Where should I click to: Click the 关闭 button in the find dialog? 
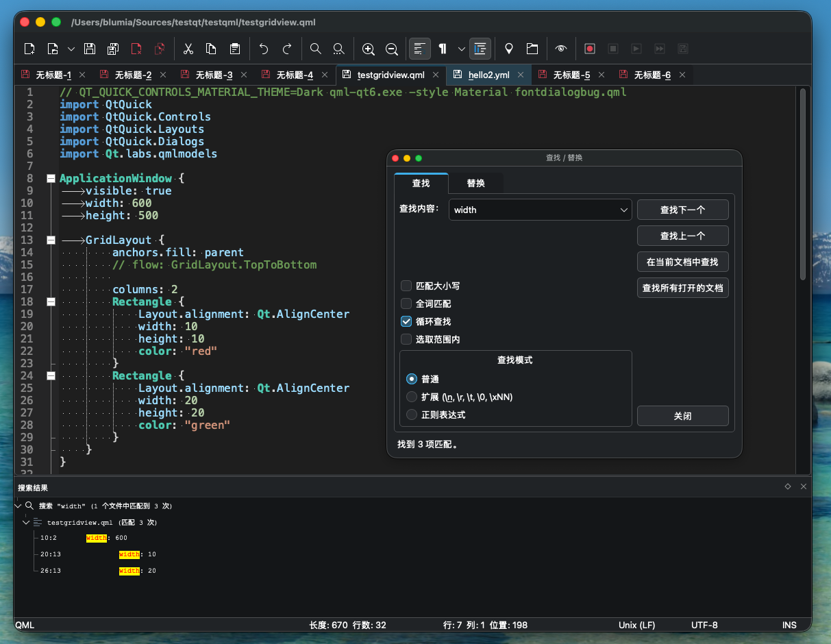click(683, 416)
